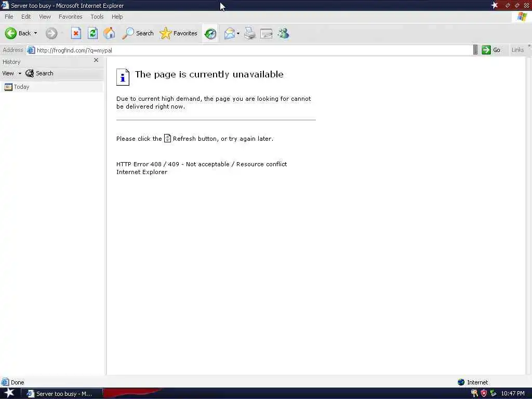Toggle the History pane toolbar icon

(x=210, y=33)
